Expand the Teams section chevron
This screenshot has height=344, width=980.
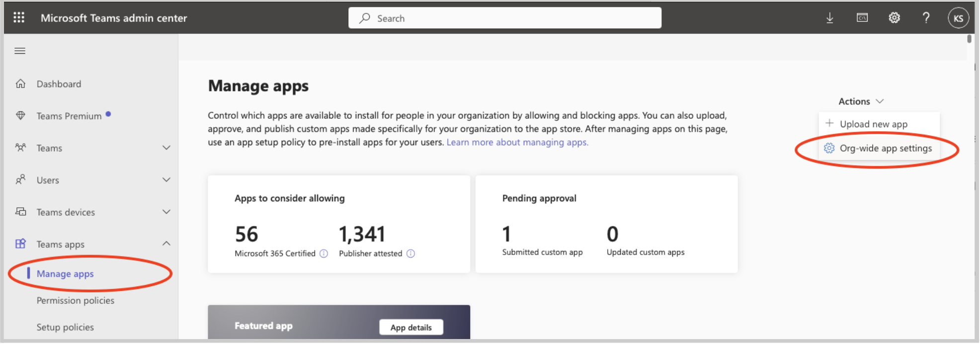pyautogui.click(x=166, y=148)
